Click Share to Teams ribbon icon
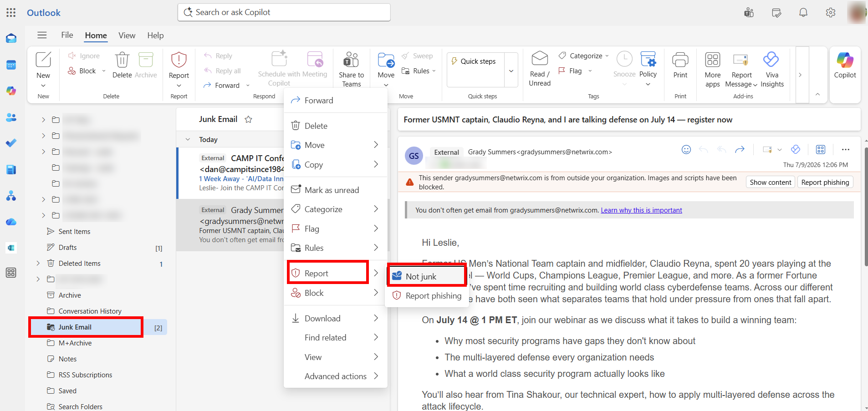The width and height of the screenshot is (868, 411). [x=351, y=60]
